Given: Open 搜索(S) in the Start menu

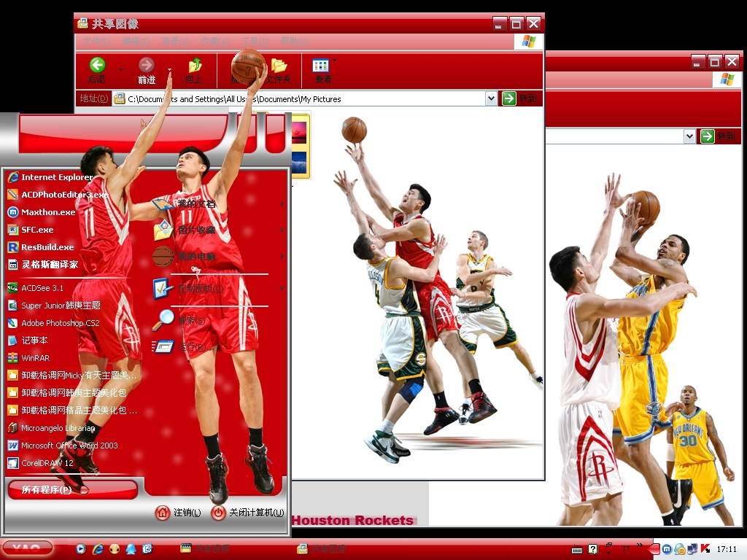Looking at the screenshot, I should 179,320.
